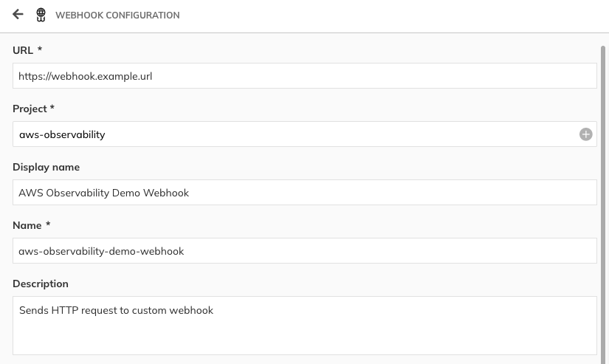This screenshot has width=609, height=364.
Task: Edit the Display name field
Action: point(304,192)
